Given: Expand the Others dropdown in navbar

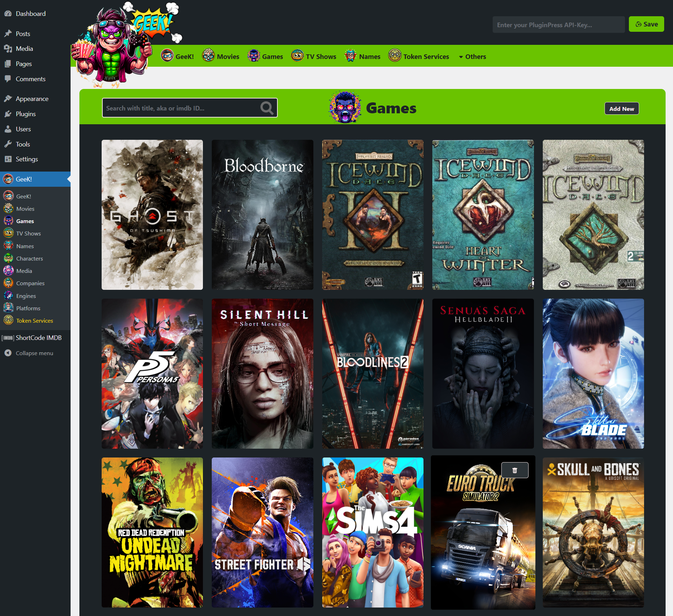Looking at the screenshot, I should (472, 57).
